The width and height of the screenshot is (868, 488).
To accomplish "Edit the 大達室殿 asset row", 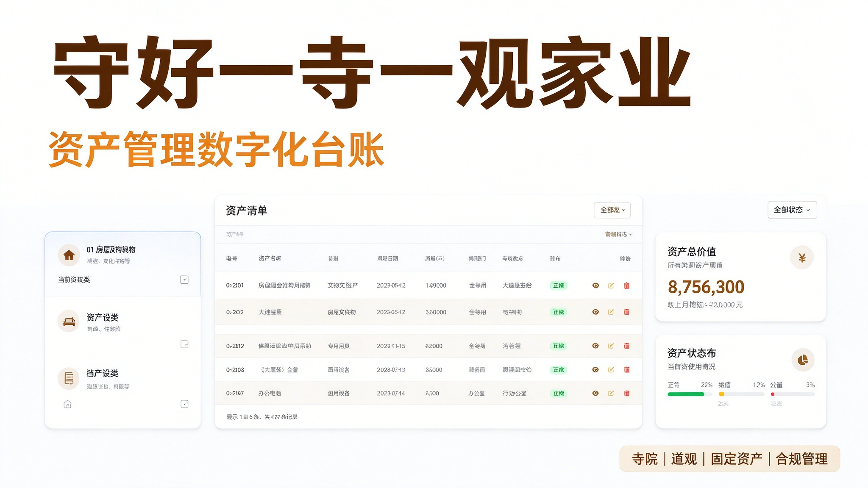I will 611,312.
